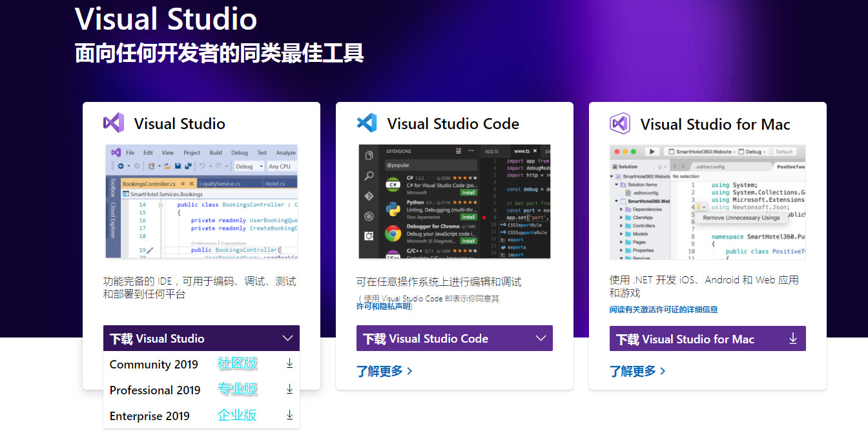Open 了解更多 under Visual Studio for Mac
Image resolution: width=868 pixels, height=433 pixels.
click(637, 371)
